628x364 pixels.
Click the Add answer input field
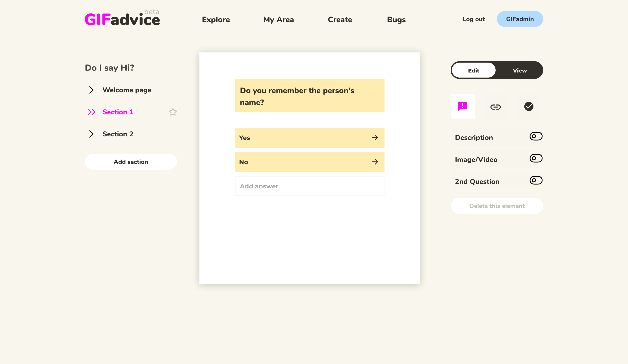[309, 186]
